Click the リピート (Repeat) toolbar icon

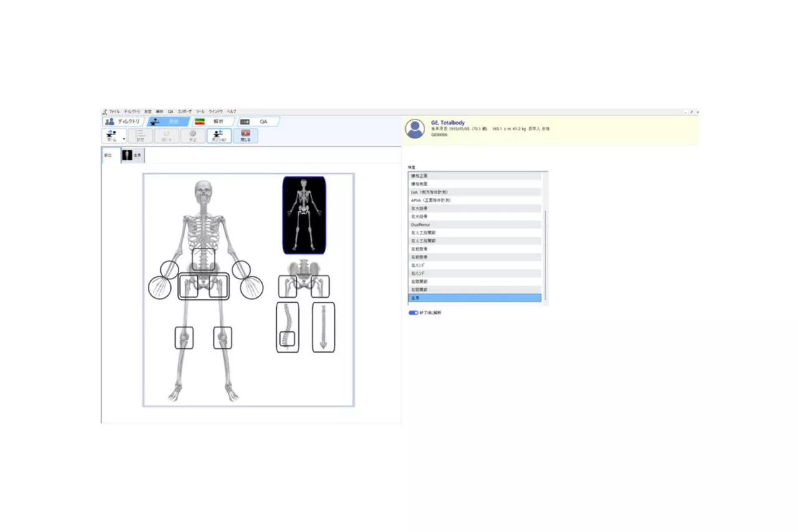pyautogui.click(x=166, y=136)
